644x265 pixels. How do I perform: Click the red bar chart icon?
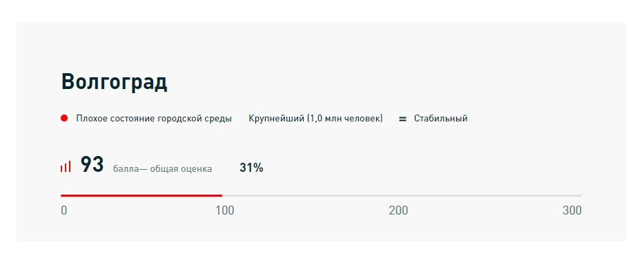(66, 166)
